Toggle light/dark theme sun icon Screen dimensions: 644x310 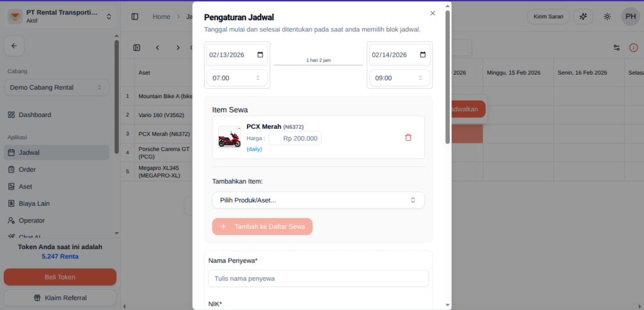(607, 17)
